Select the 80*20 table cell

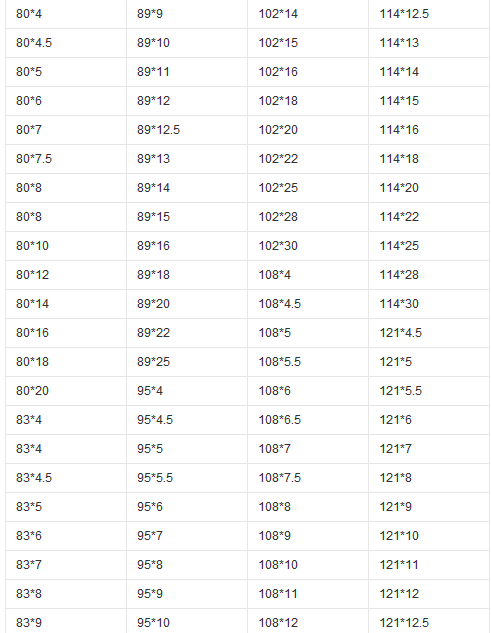[x=66, y=391]
